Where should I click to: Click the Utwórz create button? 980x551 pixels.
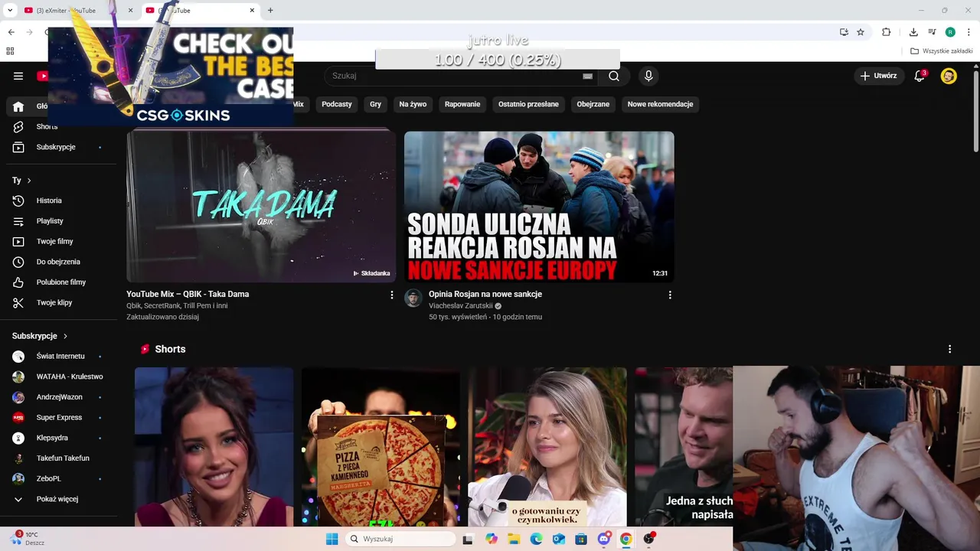click(879, 76)
